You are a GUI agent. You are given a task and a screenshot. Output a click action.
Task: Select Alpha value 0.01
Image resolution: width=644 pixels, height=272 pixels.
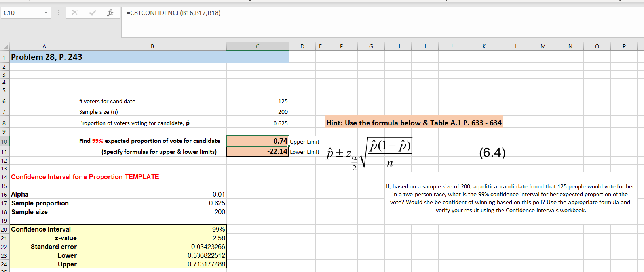pyautogui.click(x=152, y=194)
